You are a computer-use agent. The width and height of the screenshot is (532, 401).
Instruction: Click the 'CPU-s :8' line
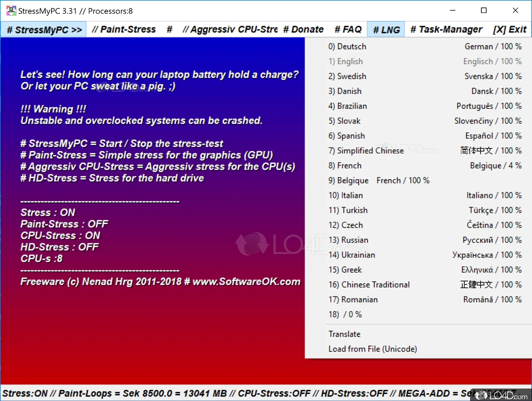(x=42, y=259)
